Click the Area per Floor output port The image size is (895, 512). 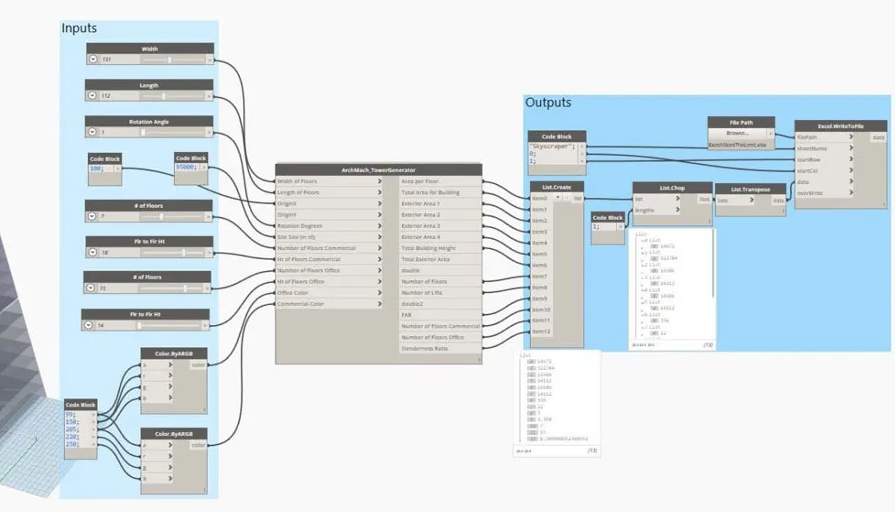tap(440, 181)
